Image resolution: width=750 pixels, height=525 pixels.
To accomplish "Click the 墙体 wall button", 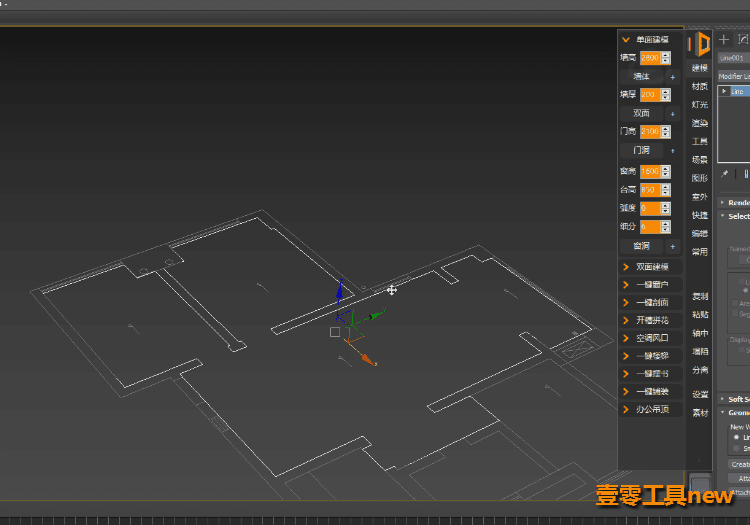I will tap(641, 77).
